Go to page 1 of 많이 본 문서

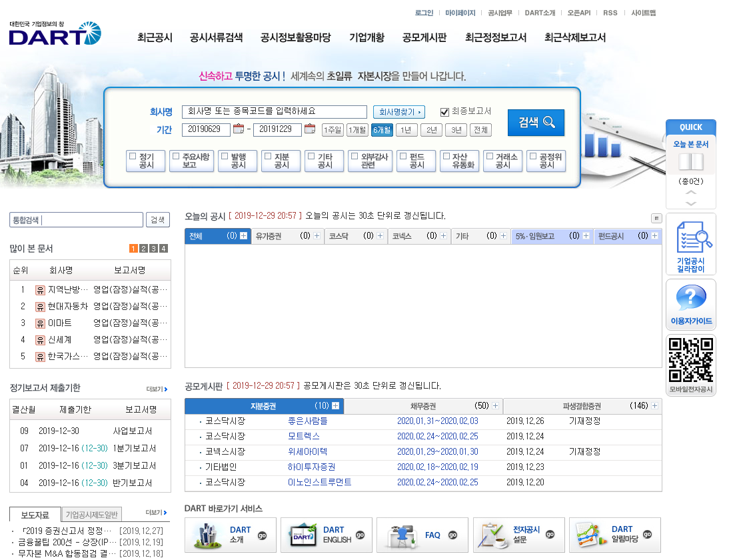[x=133, y=249]
